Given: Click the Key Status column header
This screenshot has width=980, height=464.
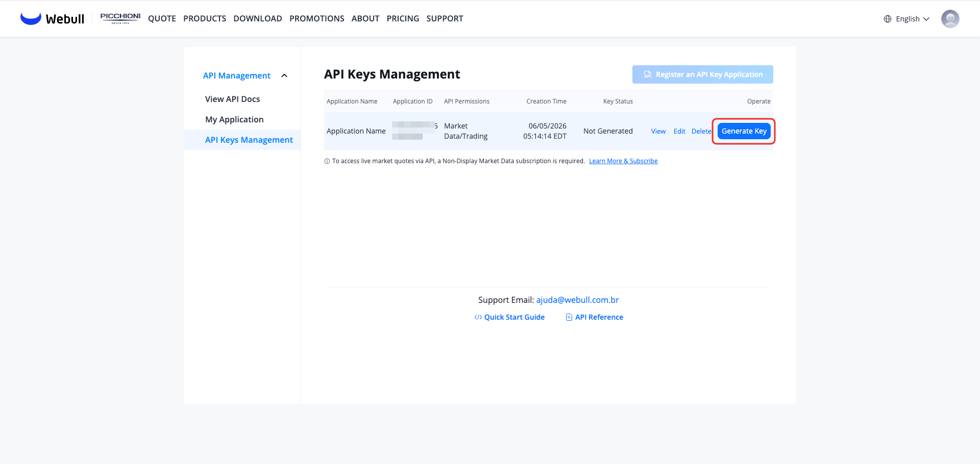Looking at the screenshot, I should pyautogui.click(x=618, y=101).
